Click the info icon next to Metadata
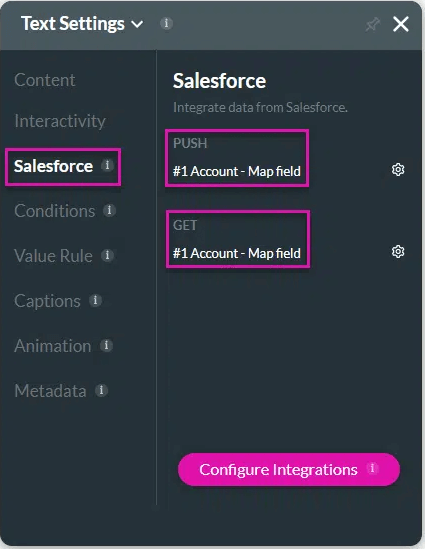The width and height of the screenshot is (425, 549). tap(101, 390)
